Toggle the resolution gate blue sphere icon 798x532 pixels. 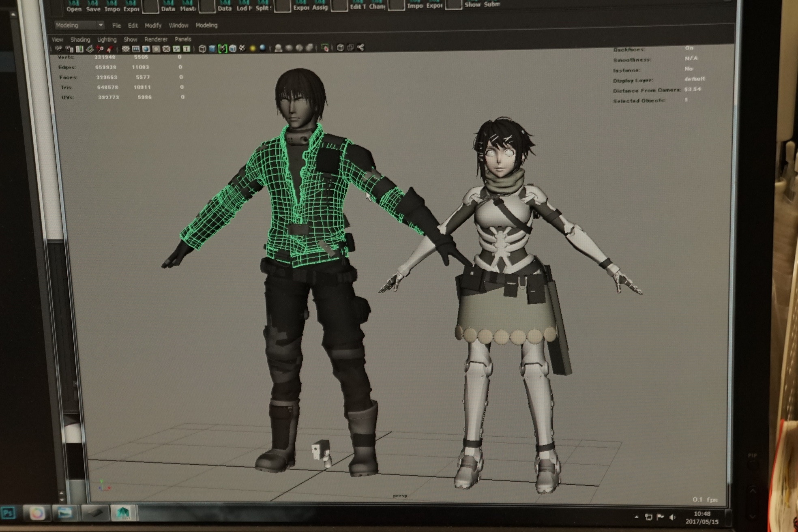[x=146, y=49]
